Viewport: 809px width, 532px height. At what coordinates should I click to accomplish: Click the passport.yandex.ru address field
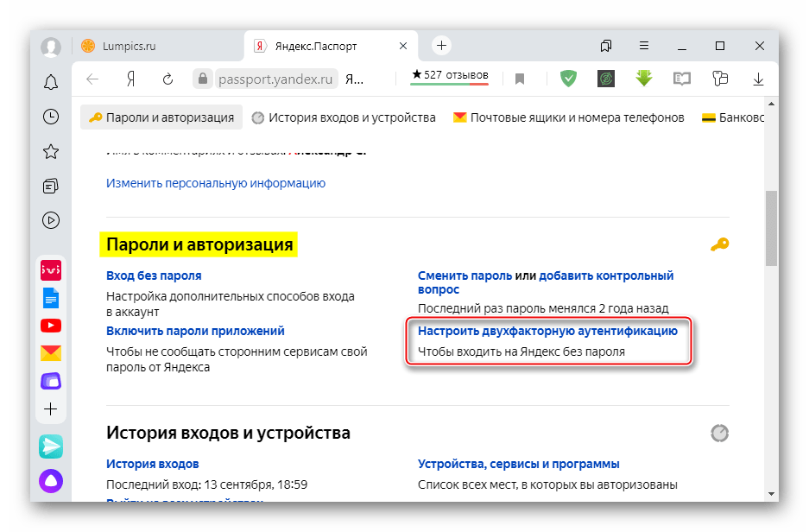click(275, 79)
